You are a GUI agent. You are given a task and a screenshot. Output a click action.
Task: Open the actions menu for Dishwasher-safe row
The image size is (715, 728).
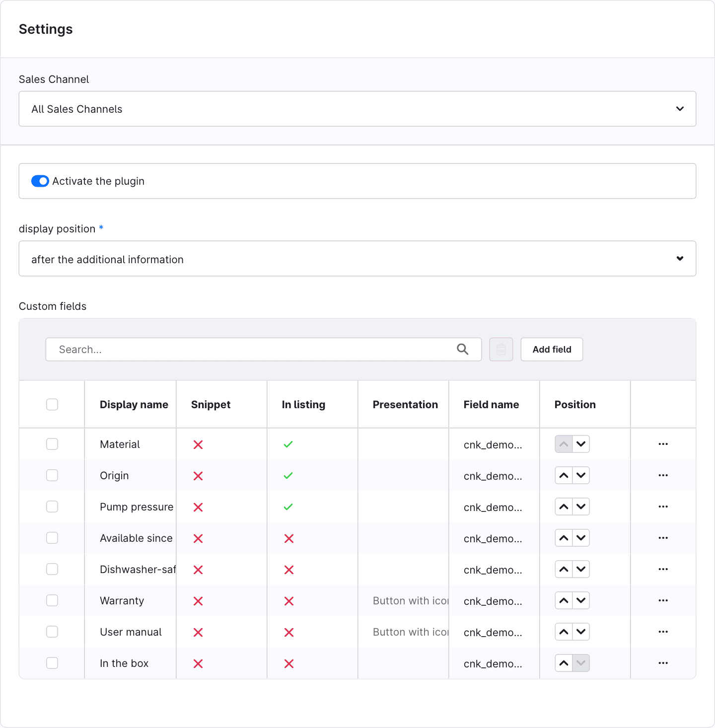pyautogui.click(x=663, y=569)
